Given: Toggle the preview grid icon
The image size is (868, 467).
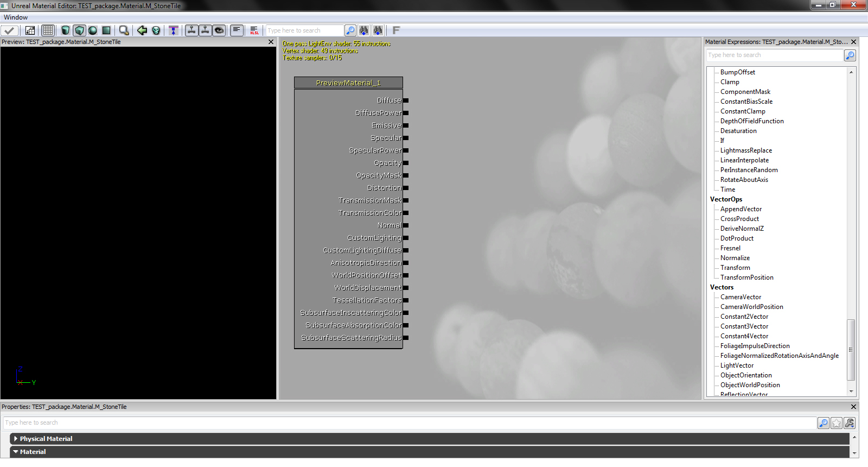Looking at the screenshot, I should pyautogui.click(x=48, y=30).
